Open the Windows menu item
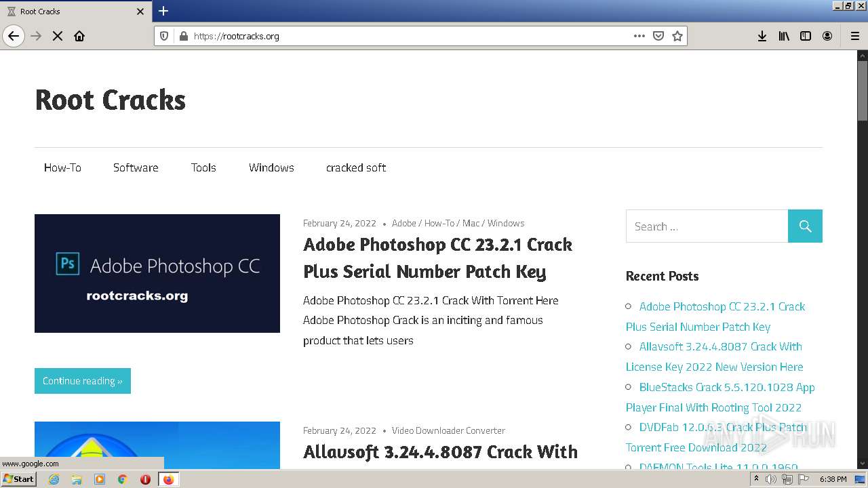 point(271,167)
